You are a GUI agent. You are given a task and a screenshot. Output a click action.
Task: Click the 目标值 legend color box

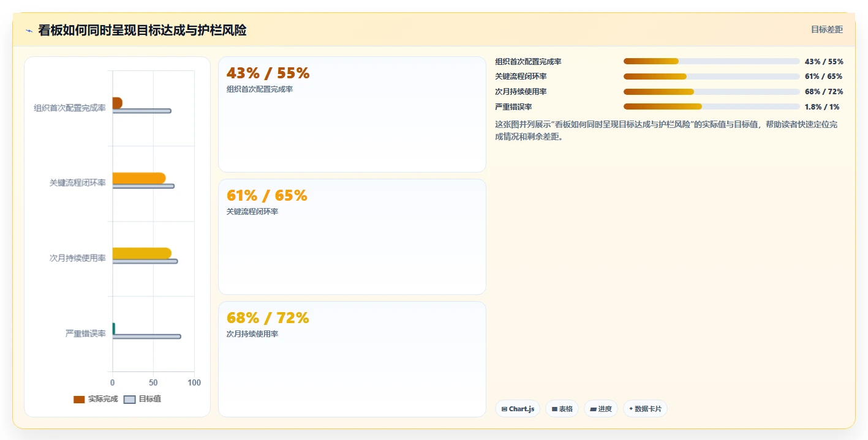click(129, 400)
